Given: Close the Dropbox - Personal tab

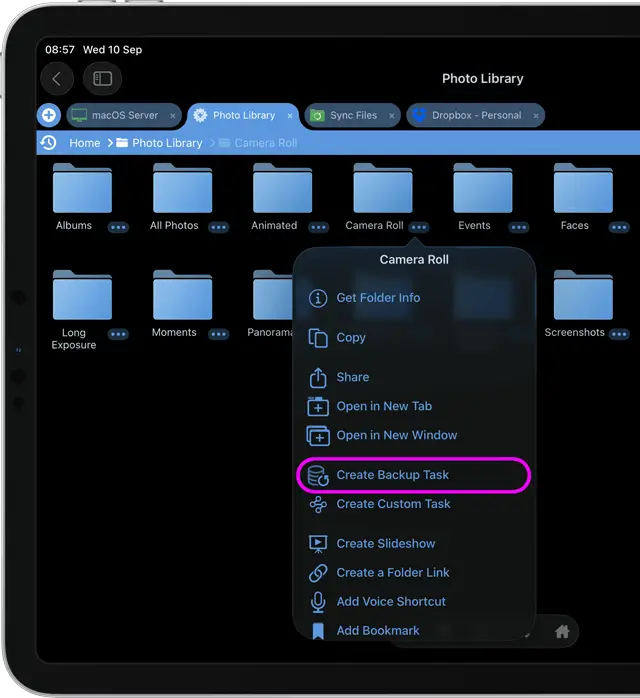Looking at the screenshot, I should (537, 116).
